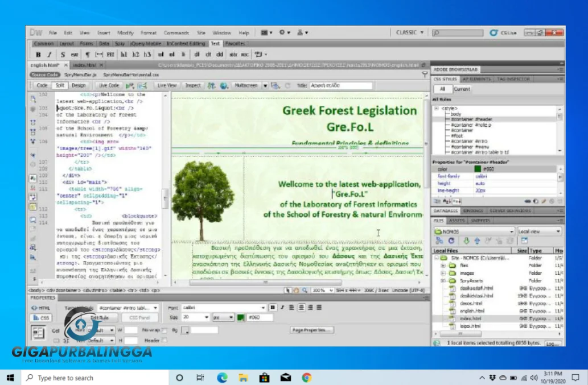
Task: Click the Put Files arrow icon in Files panel
Action: [x=478, y=241]
